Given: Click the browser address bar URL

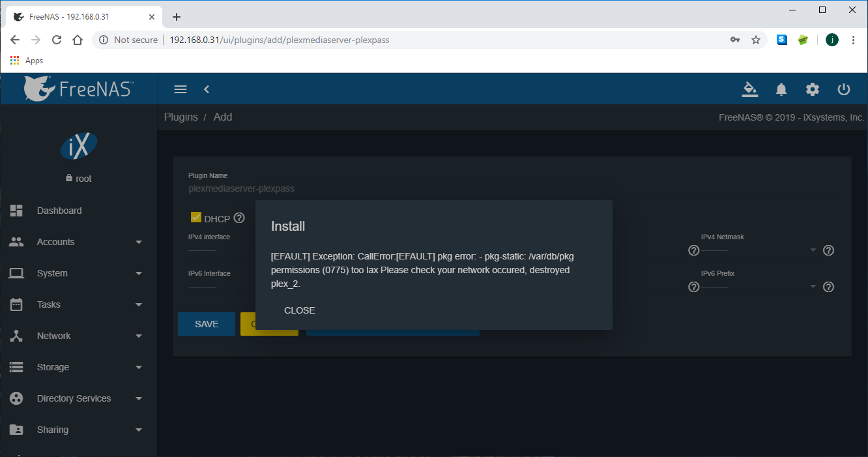Looking at the screenshot, I should pos(280,40).
